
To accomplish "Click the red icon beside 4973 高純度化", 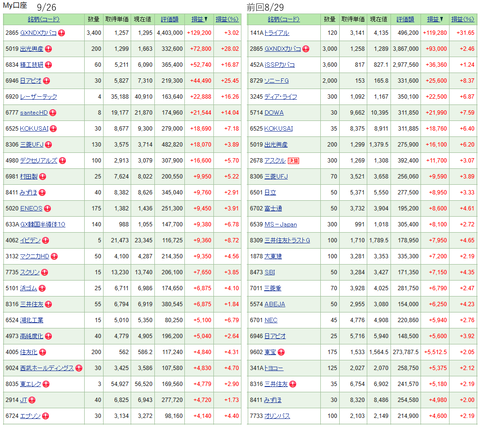I will (x=48, y=336).
